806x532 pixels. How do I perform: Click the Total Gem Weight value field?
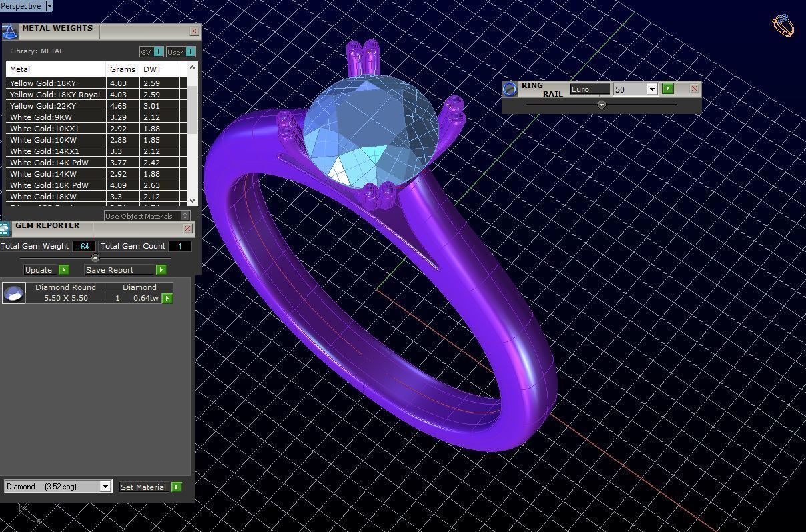point(83,246)
